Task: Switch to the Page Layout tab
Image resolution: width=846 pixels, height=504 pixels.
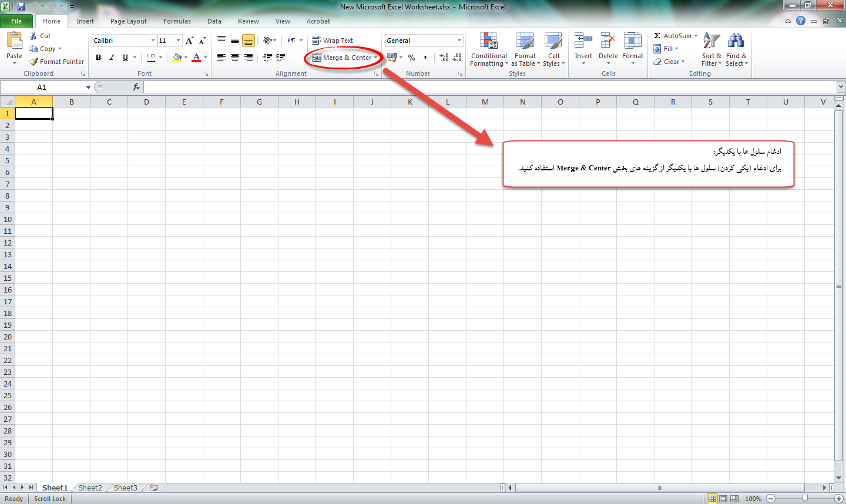Action: tap(128, 21)
